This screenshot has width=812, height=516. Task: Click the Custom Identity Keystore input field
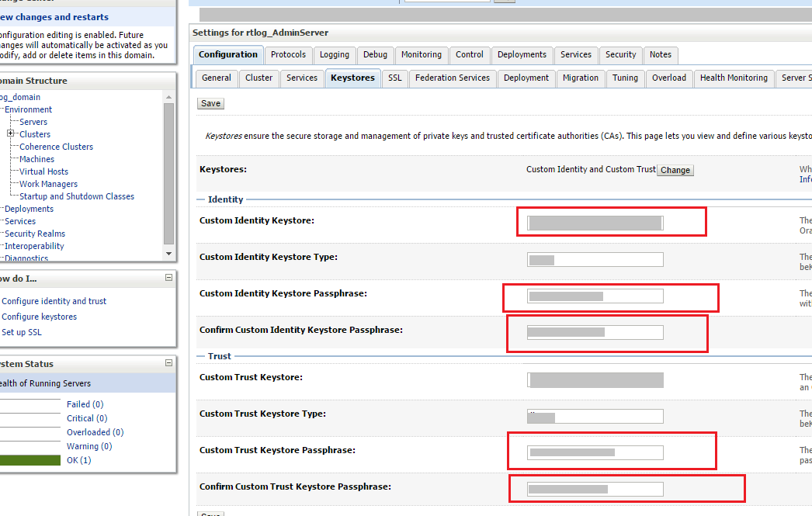tap(595, 222)
